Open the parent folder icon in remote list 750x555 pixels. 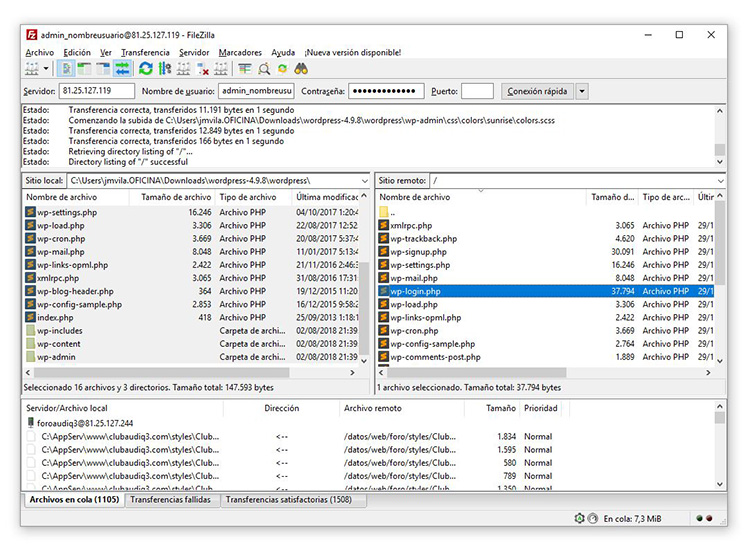click(x=384, y=212)
